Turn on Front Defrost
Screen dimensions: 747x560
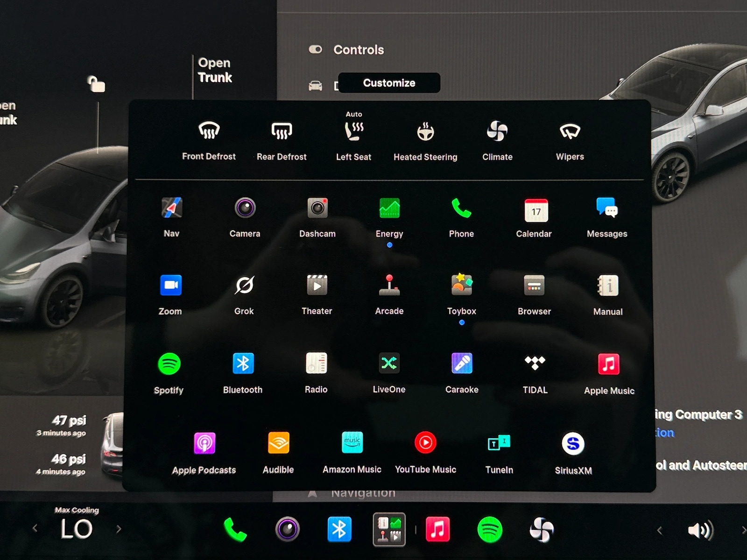coord(209,140)
